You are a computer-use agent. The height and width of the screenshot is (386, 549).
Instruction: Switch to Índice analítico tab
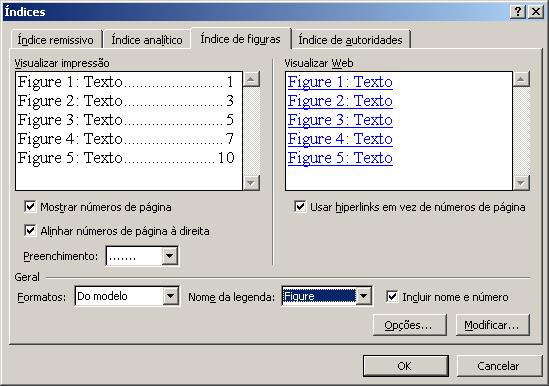147,40
